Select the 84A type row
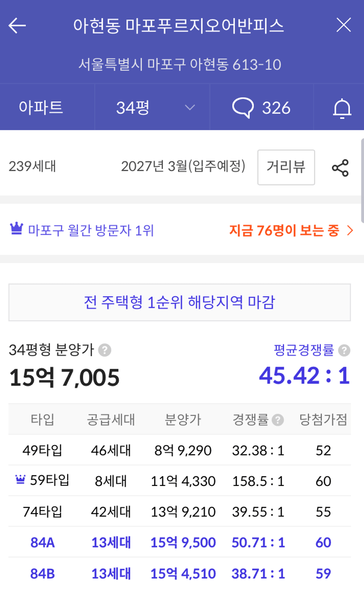The height and width of the screenshot is (589, 364). click(180, 542)
